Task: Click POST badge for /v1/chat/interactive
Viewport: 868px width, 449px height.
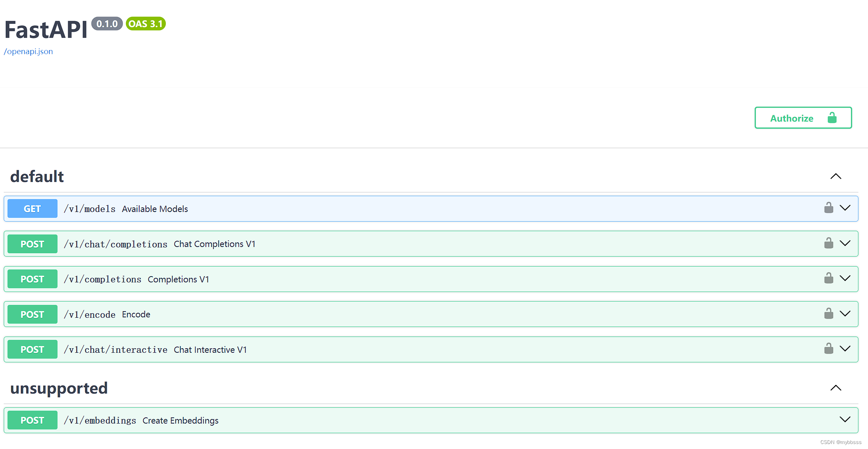Action: coord(33,349)
